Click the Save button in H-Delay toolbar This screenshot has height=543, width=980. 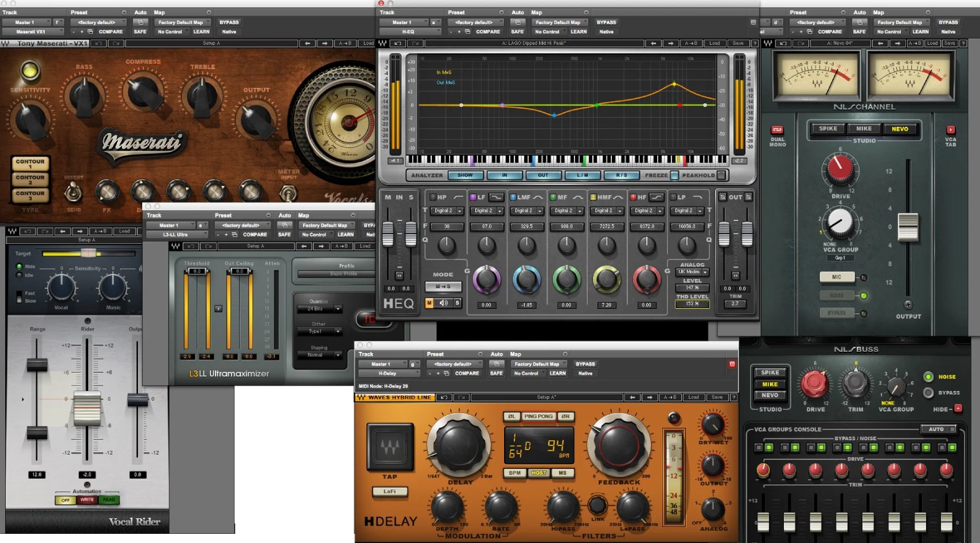pos(717,397)
